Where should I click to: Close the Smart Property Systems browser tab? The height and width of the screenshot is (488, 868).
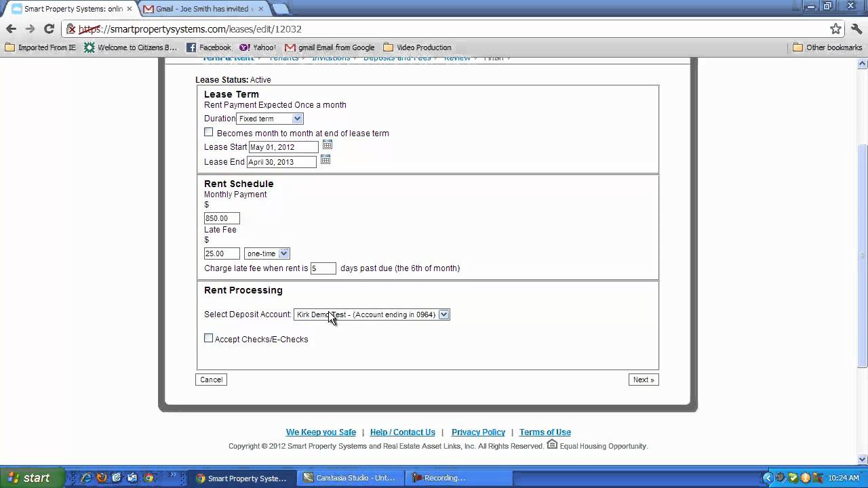point(130,9)
